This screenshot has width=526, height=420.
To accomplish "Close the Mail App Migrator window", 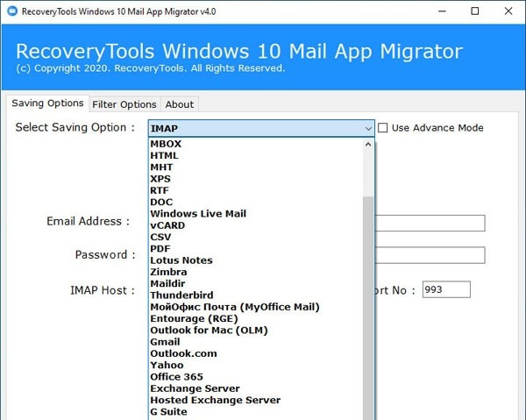I will pos(508,11).
